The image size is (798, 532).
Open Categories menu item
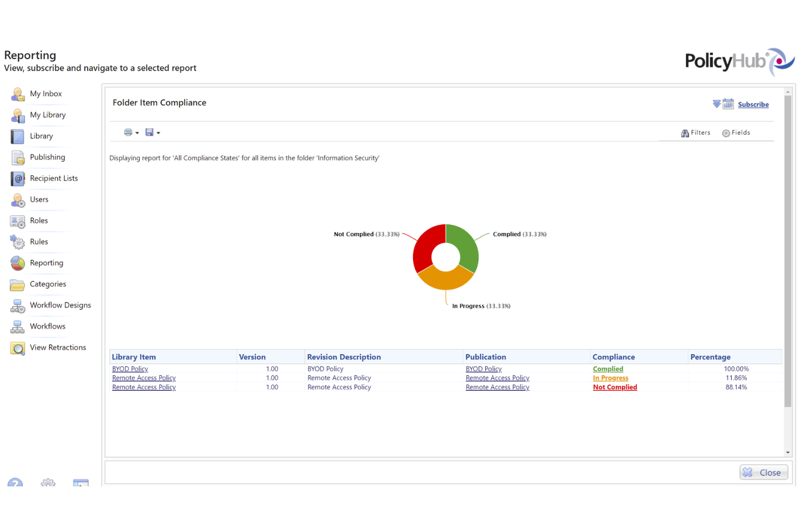(48, 284)
